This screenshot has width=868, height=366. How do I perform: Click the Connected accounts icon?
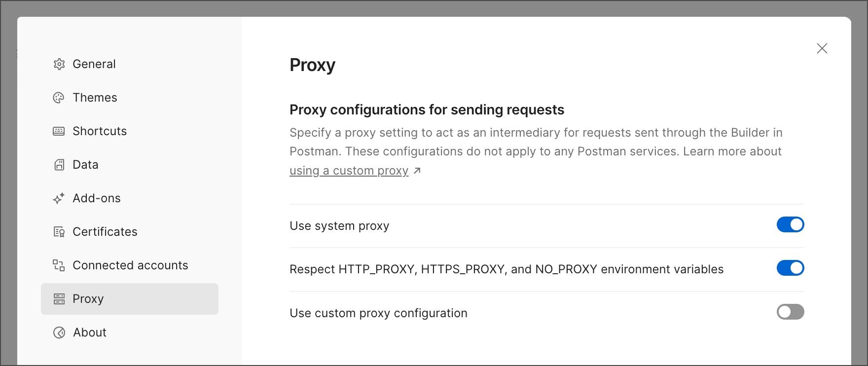click(59, 265)
